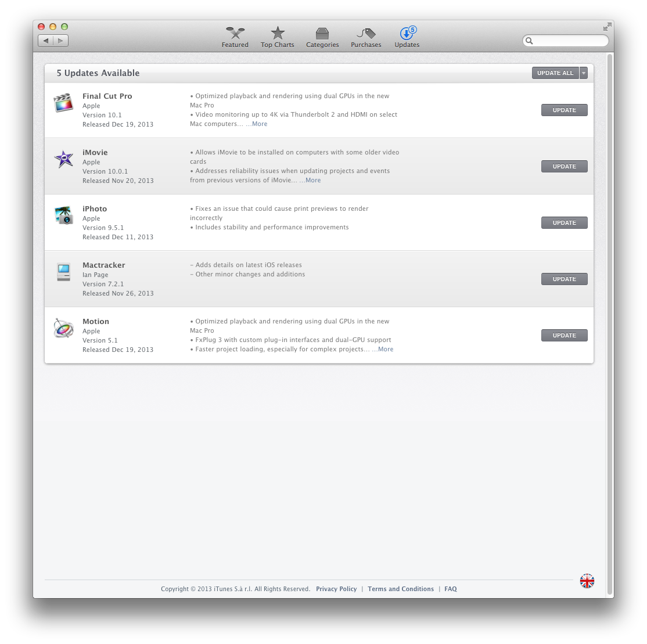Open the Top Charts star icon

pos(278,33)
